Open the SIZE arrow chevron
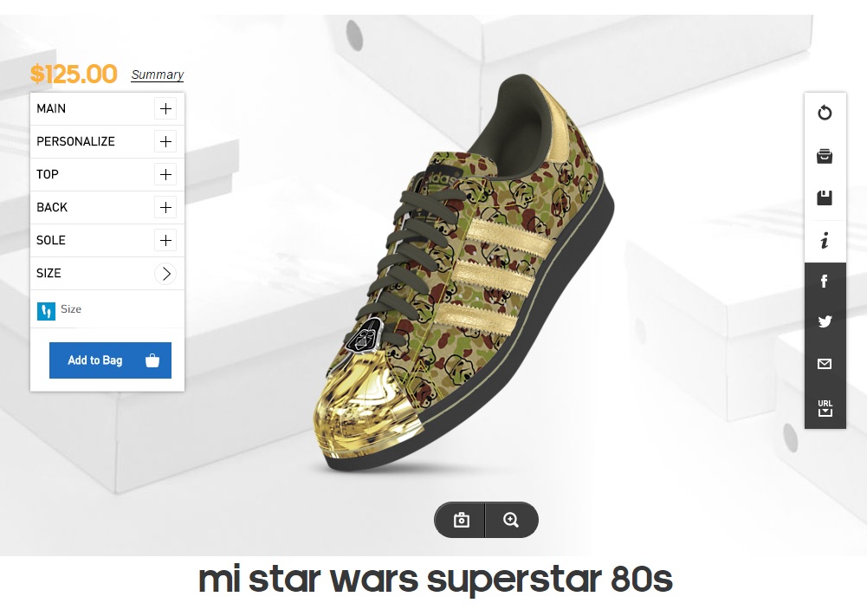867x616 pixels. pyautogui.click(x=165, y=274)
